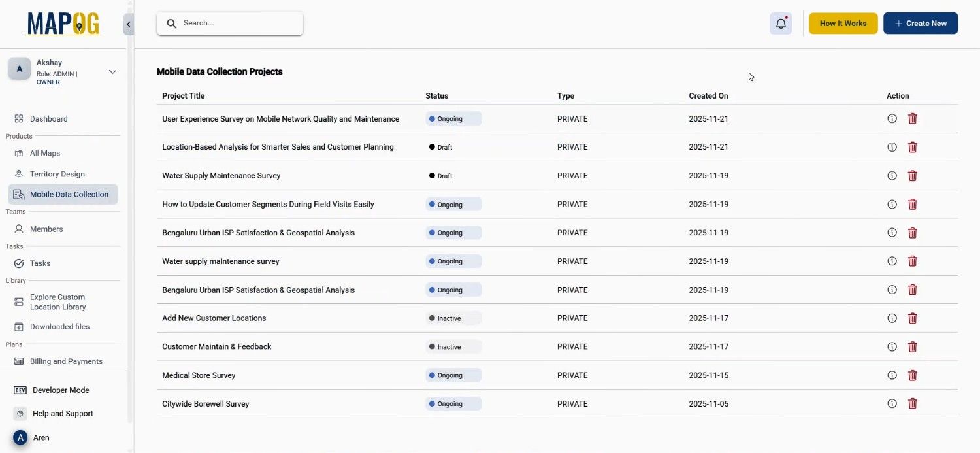This screenshot has height=453, width=980.
Task: Expand the Akshay account dropdown
Action: coord(112,72)
